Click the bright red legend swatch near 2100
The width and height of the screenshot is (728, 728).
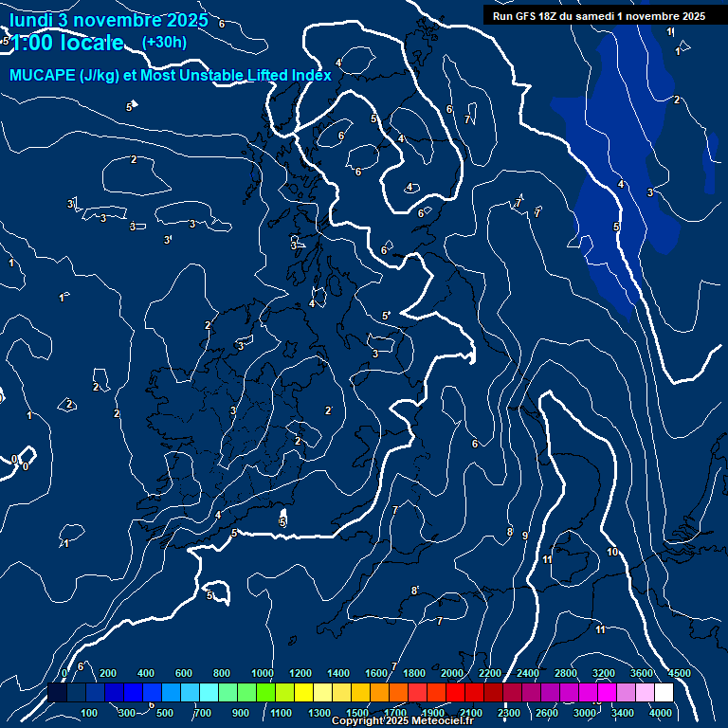coord(474,693)
